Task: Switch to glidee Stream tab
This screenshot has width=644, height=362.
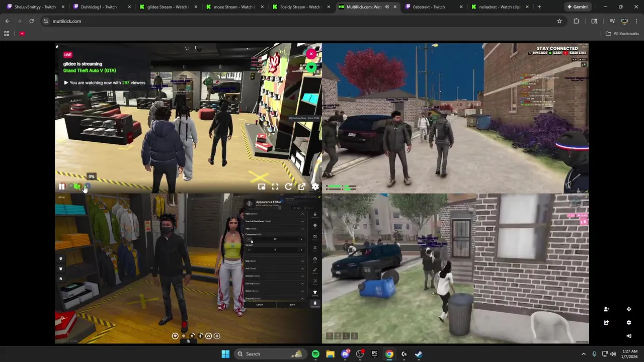Action: (x=168, y=7)
